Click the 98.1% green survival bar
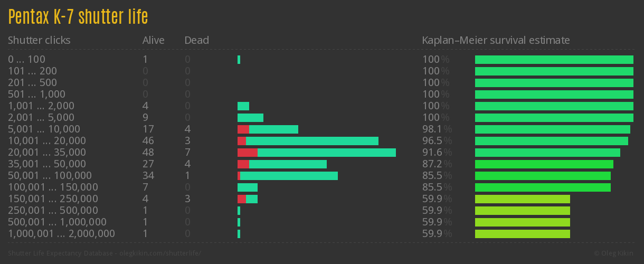 coord(552,129)
